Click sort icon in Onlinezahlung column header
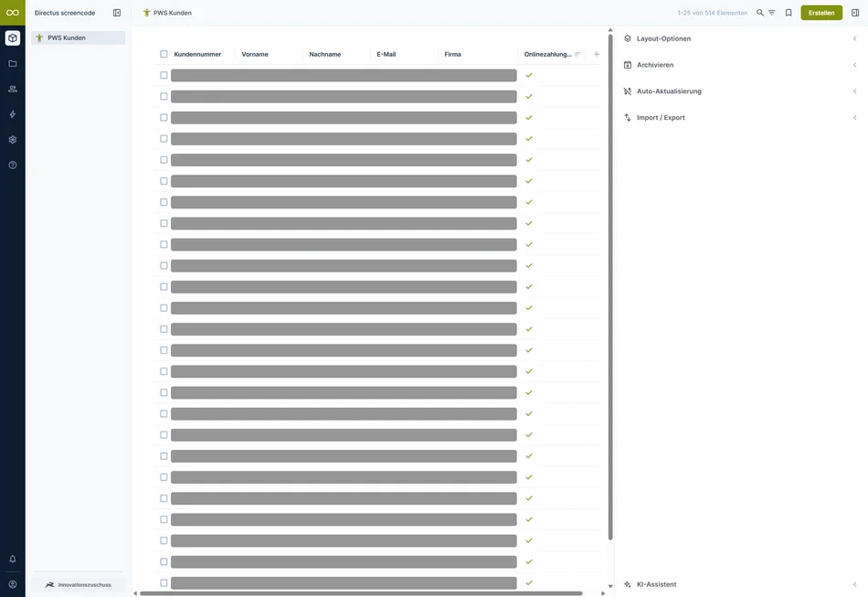The image size is (868, 597). [x=577, y=54]
